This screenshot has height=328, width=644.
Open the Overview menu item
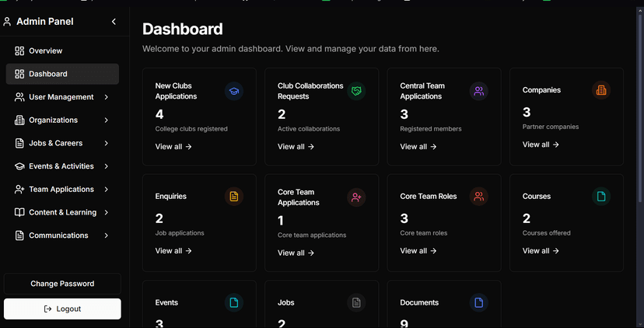click(x=62, y=51)
